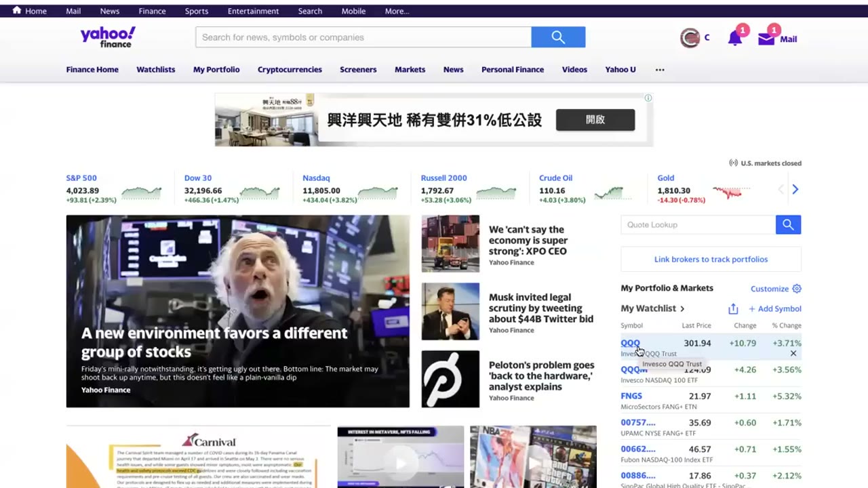The image size is (868, 488).
Task: Expand the My Watchlist chevron
Action: [x=682, y=308]
